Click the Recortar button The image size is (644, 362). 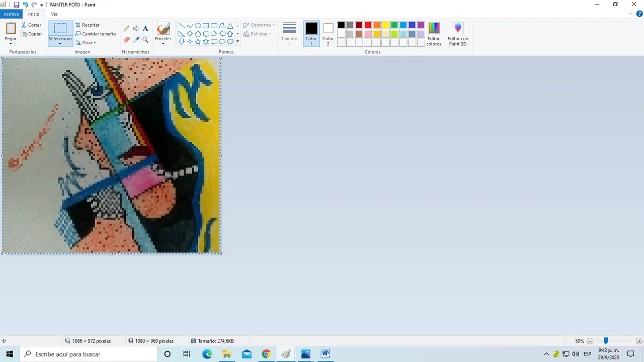88,25
